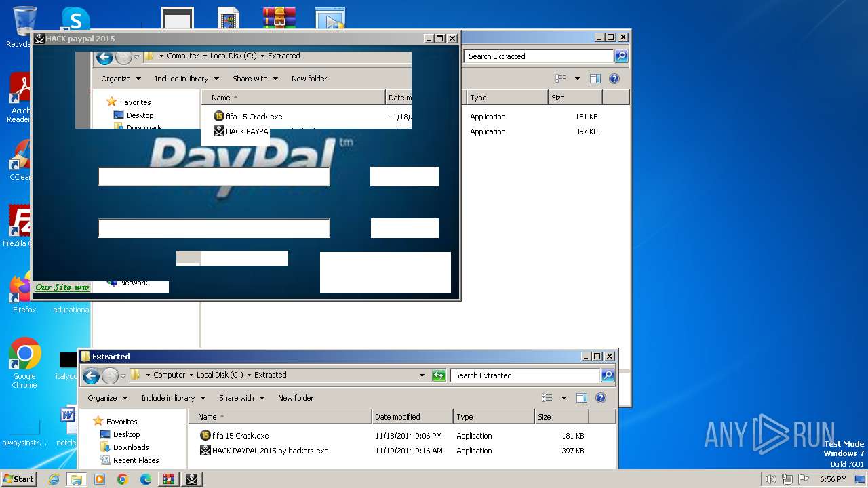The image size is (868, 488).
Task: Toggle preview pane in front Extracted window
Action: [581, 398]
